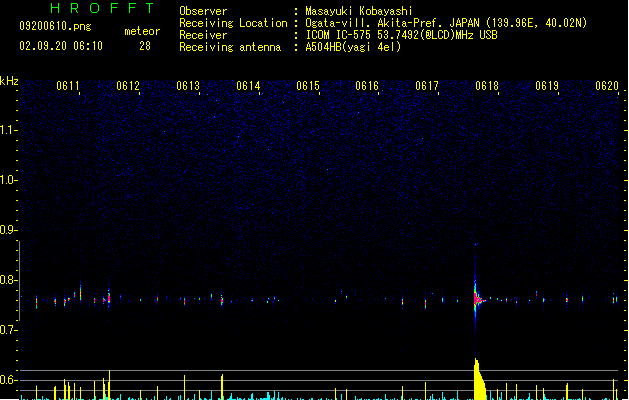Click time marker 0612
The width and height of the screenshot is (629, 400).
(x=128, y=86)
